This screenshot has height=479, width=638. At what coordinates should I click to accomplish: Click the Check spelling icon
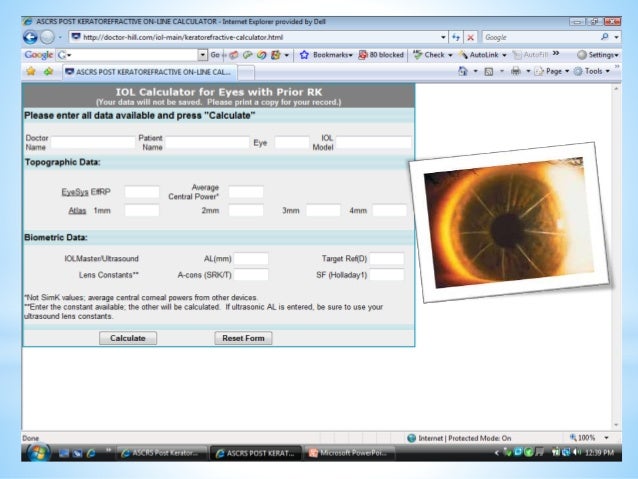417,55
